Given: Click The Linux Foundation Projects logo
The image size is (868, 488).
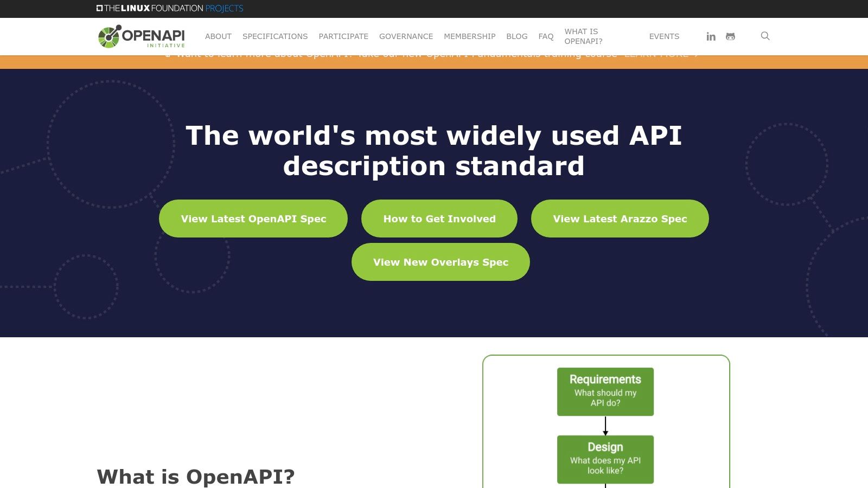Looking at the screenshot, I should (x=170, y=8).
